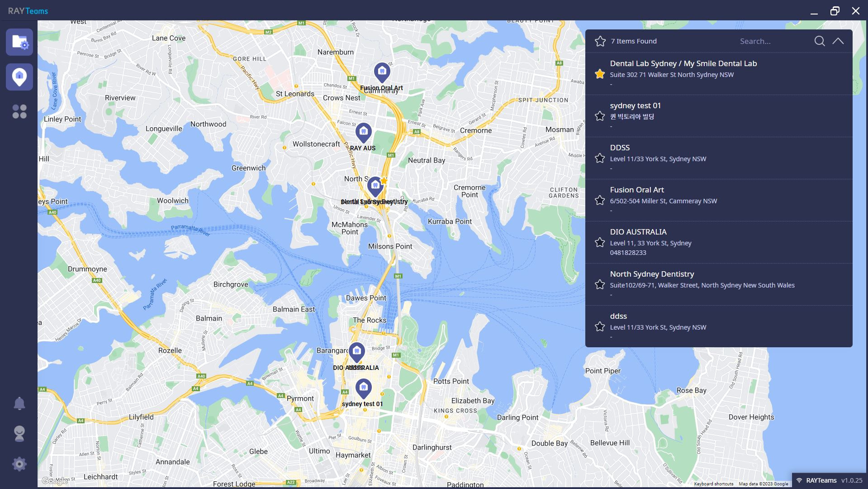Click the sydney test 01 map marker
This screenshot has height=489, width=868.
[363, 387]
